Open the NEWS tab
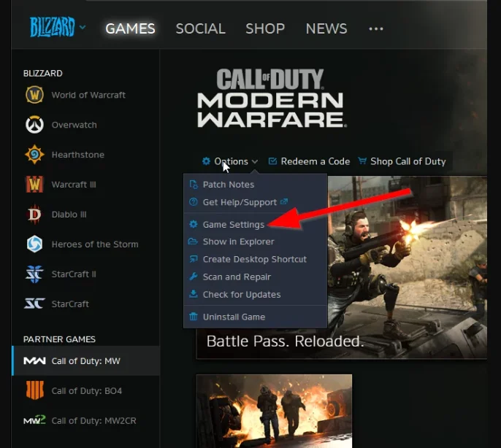 point(326,28)
